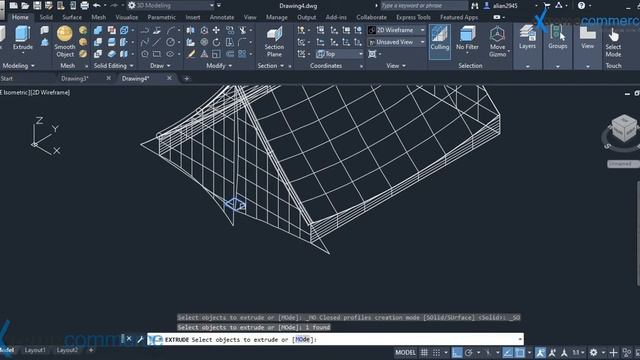
Task: Open the Unsaved View dropdown
Action: 396,42
